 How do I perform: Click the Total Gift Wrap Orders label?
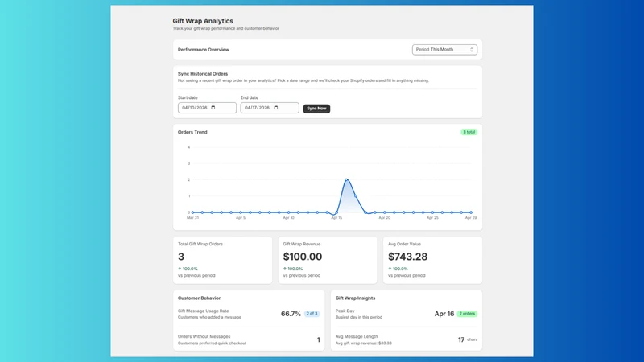[200, 244]
